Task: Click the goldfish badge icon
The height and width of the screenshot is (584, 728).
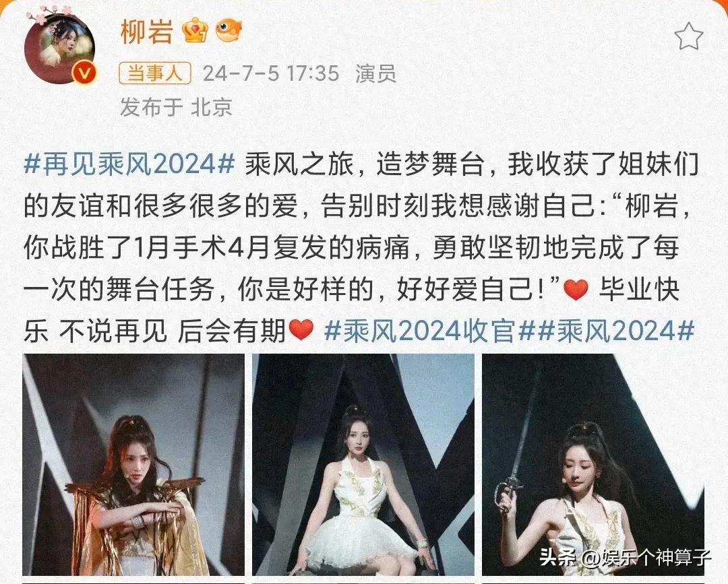Action: [229, 30]
